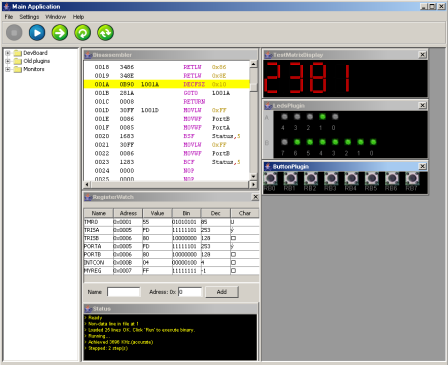The width and height of the screenshot is (448, 365).
Task: Select the PORTA register row
Action: coord(171,246)
